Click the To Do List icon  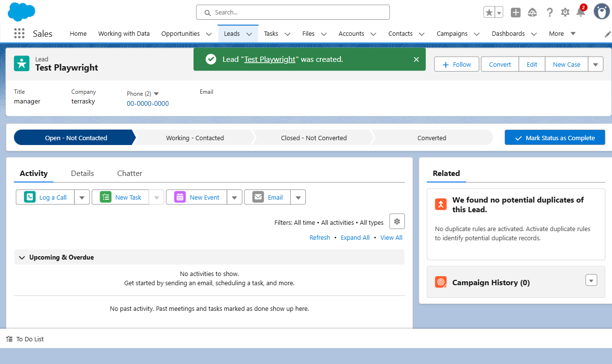coord(9,339)
